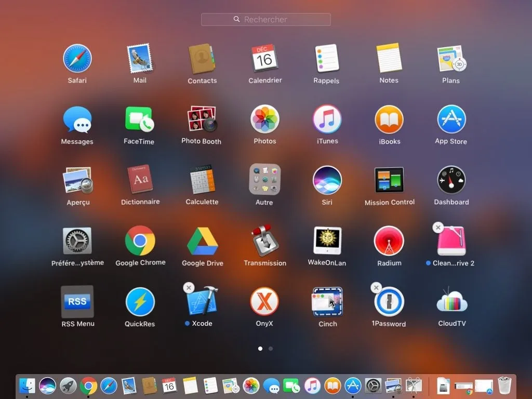Open iBooks from the Launchpad grid
Image resolution: width=532 pixels, height=399 pixels.
(389, 119)
